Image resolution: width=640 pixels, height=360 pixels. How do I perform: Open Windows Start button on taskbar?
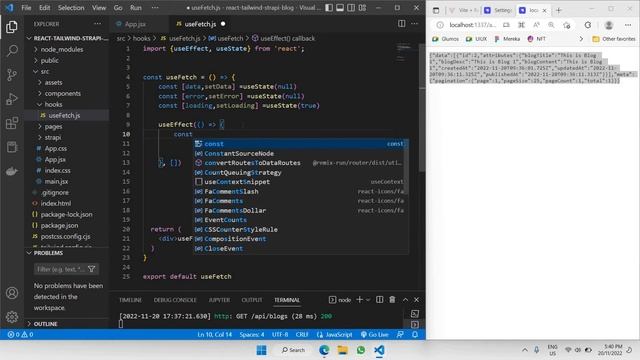click(x=262, y=350)
